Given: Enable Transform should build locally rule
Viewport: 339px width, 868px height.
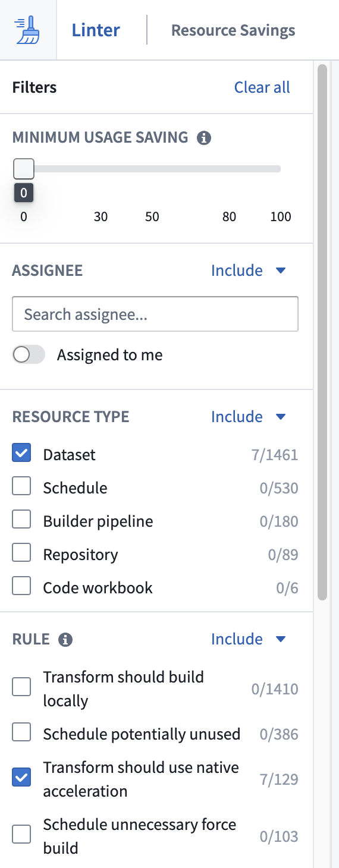Looking at the screenshot, I should [22, 688].
